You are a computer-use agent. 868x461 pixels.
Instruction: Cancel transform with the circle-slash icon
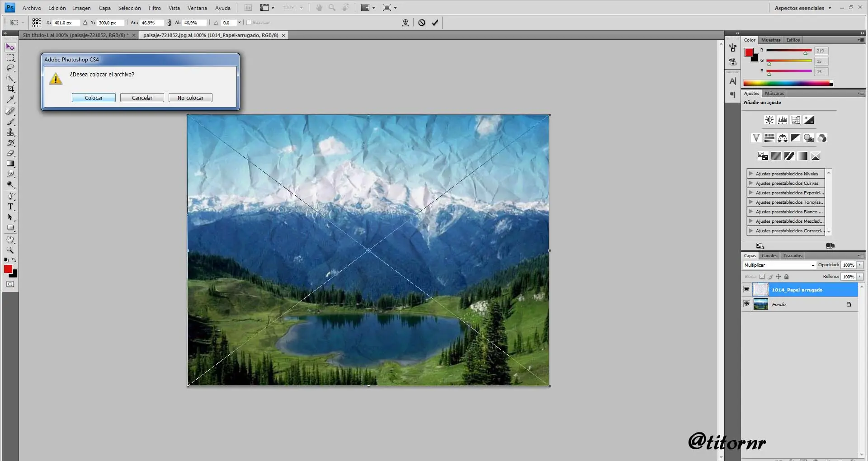[421, 23]
